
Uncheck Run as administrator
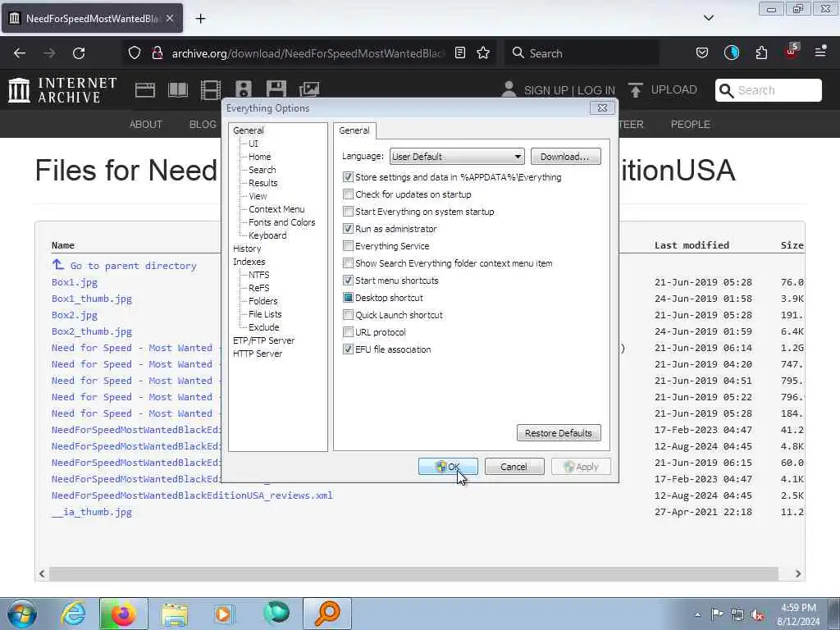tap(348, 229)
